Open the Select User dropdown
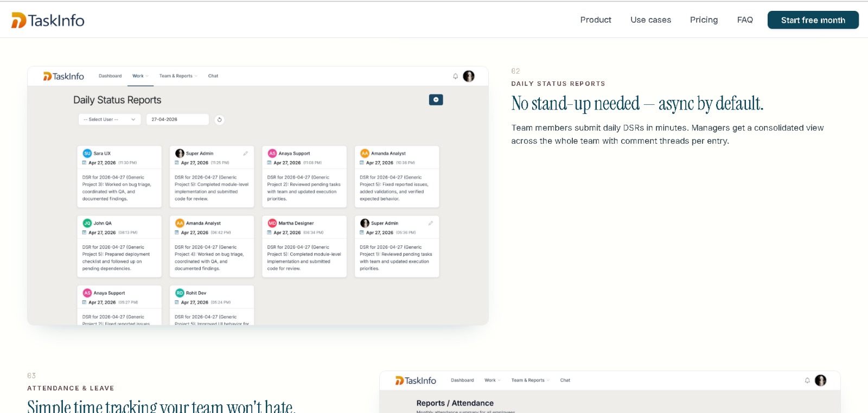This screenshot has height=413, width=868. pyautogui.click(x=110, y=119)
